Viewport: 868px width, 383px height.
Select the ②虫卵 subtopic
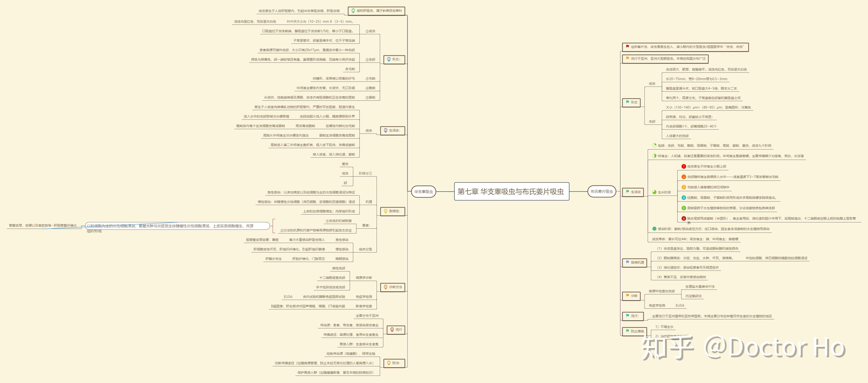tap(370, 60)
